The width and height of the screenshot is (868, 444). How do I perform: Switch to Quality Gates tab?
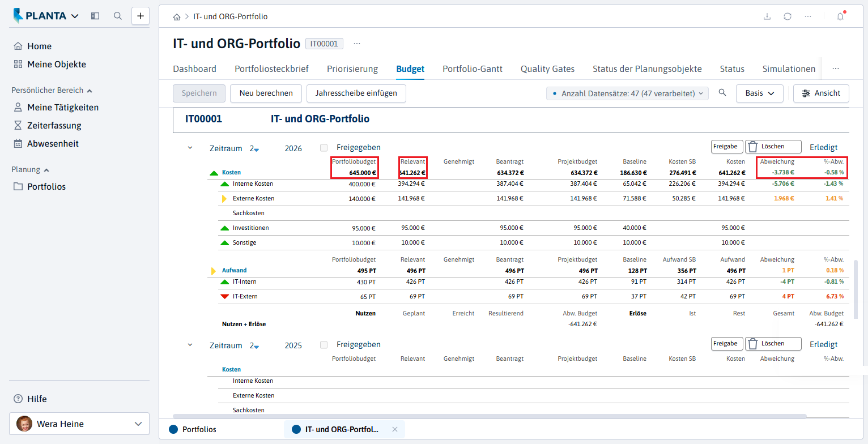click(547, 69)
